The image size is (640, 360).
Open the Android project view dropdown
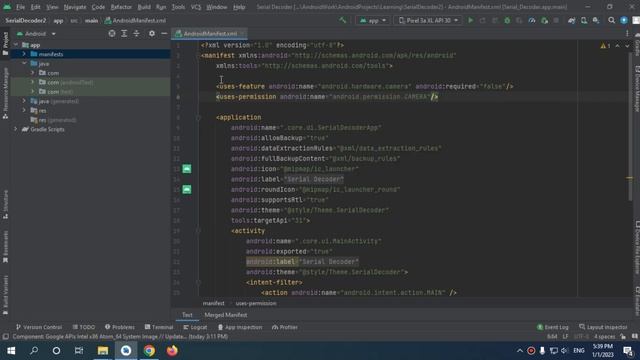coord(36,33)
